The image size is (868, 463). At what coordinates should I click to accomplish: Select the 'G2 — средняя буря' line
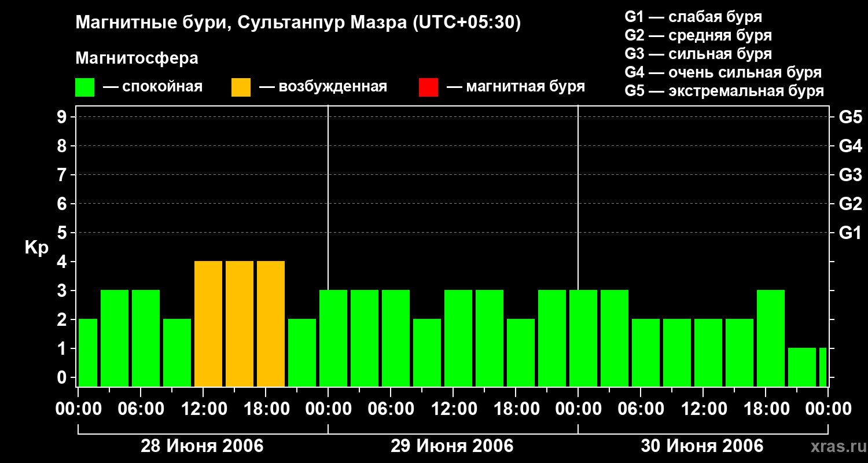(698, 35)
